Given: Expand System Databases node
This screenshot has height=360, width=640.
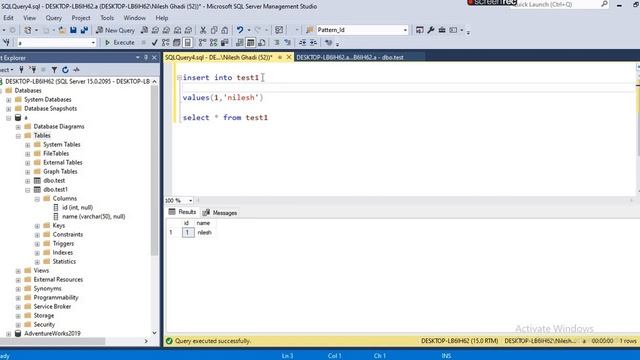Looking at the screenshot, I should click(9, 100).
